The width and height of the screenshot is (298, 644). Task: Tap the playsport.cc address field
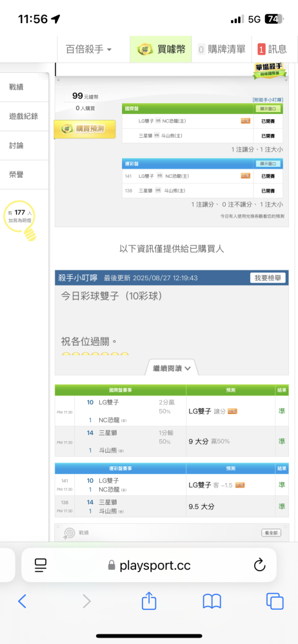(149, 565)
